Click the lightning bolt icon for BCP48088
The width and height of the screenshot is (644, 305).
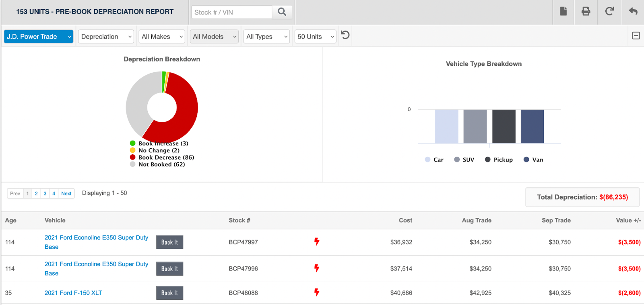317,292
